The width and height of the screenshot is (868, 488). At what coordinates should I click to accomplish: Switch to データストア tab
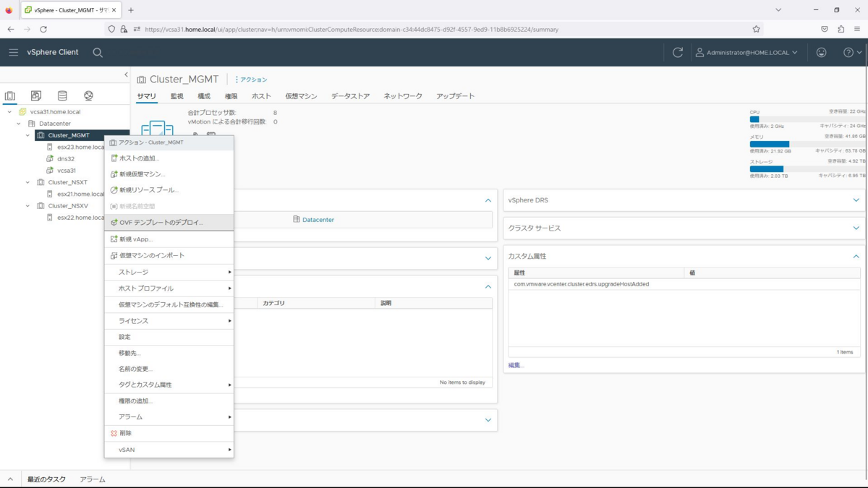(x=350, y=96)
